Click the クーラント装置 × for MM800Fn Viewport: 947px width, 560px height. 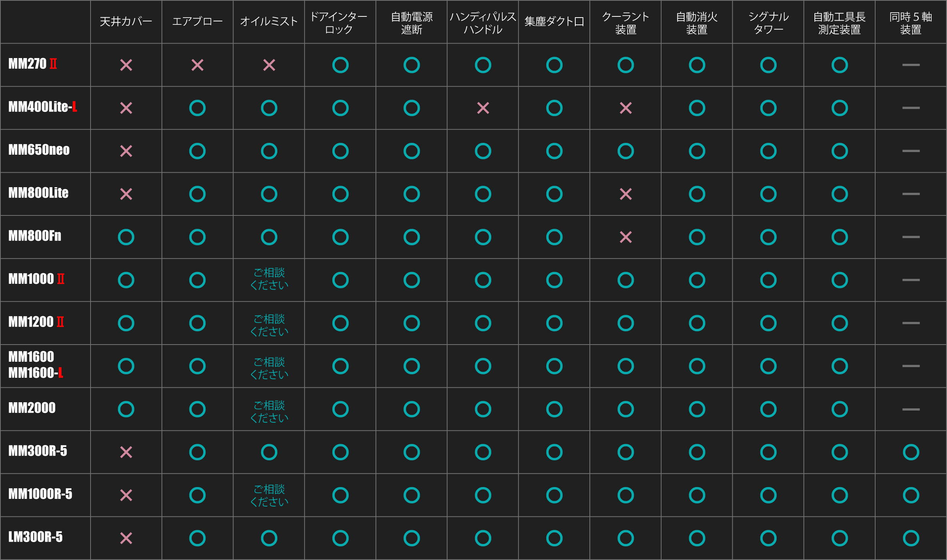pos(625,237)
